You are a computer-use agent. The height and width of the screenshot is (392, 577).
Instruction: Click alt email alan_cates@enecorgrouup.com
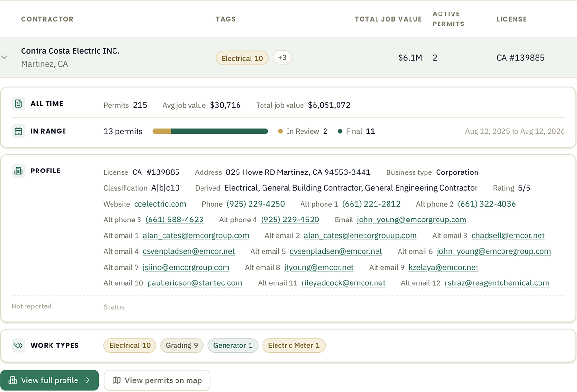click(360, 235)
